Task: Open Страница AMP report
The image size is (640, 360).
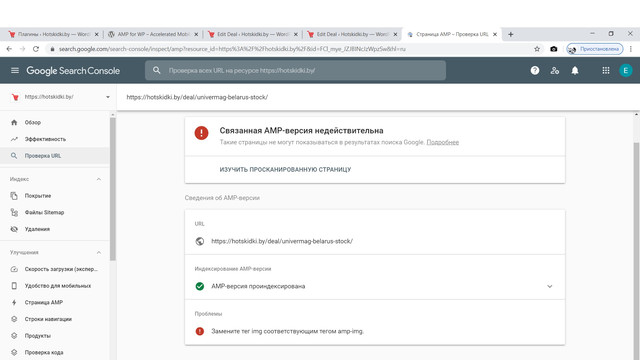Action: coord(55,302)
